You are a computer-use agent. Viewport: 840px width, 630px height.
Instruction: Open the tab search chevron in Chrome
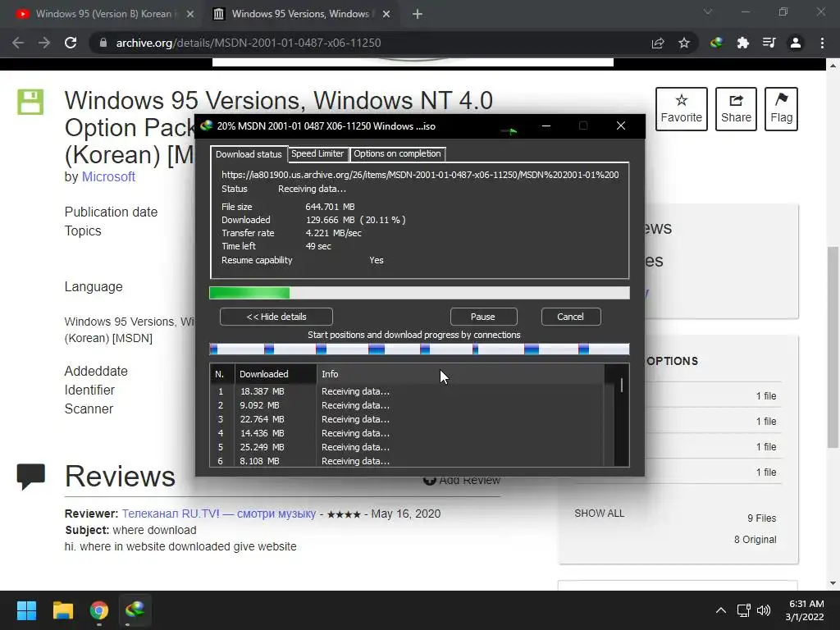click(x=708, y=11)
